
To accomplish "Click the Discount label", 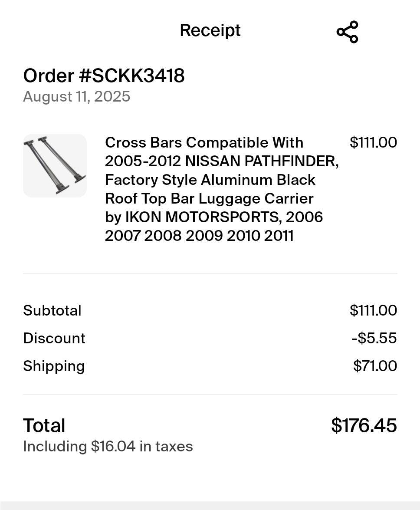I will point(54,338).
